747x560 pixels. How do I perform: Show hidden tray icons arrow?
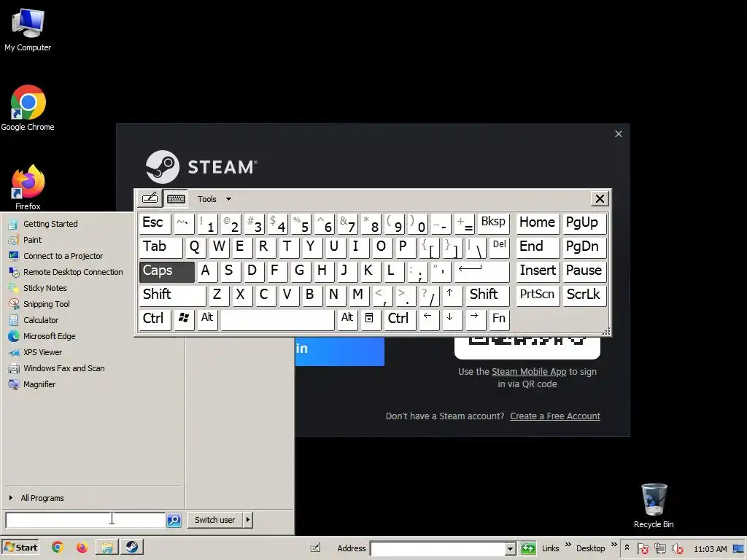[627, 548]
